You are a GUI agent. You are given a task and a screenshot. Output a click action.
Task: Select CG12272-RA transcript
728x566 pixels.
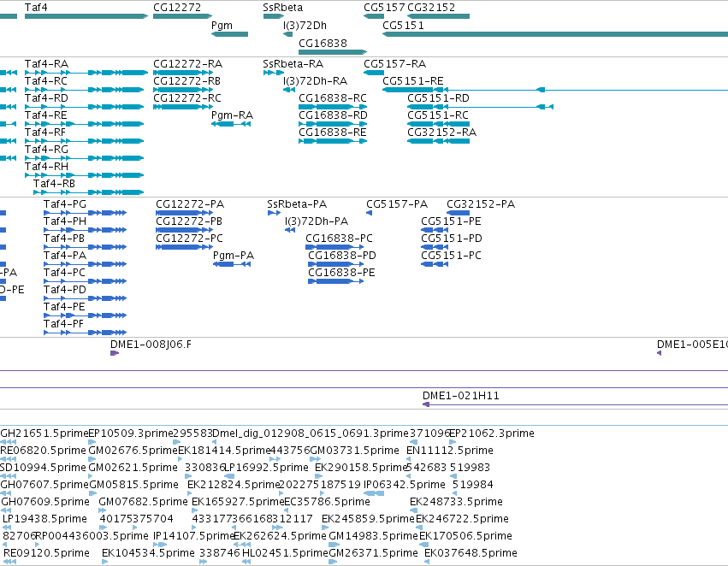tap(183, 73)
